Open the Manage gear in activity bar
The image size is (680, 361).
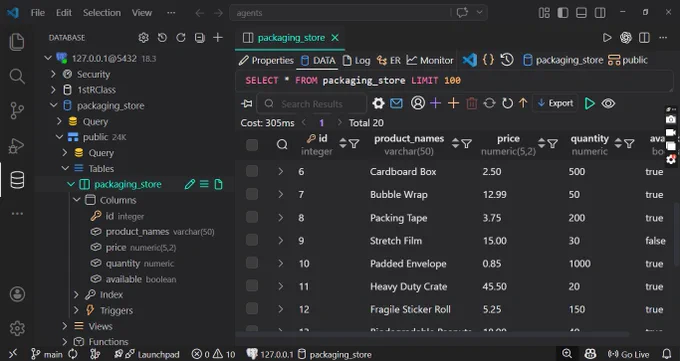[17, 328]
